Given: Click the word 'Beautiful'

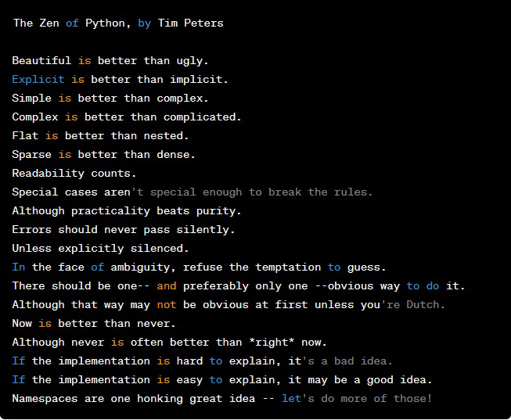Looking at the screenshot, I should pyautogui.click(x=41, y=60).
